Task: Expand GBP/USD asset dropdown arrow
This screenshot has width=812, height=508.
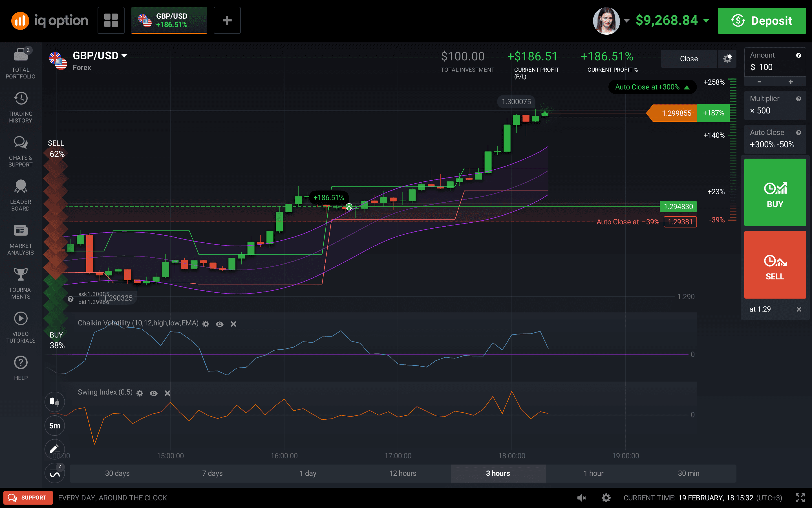Action: (x=125, y=56)
